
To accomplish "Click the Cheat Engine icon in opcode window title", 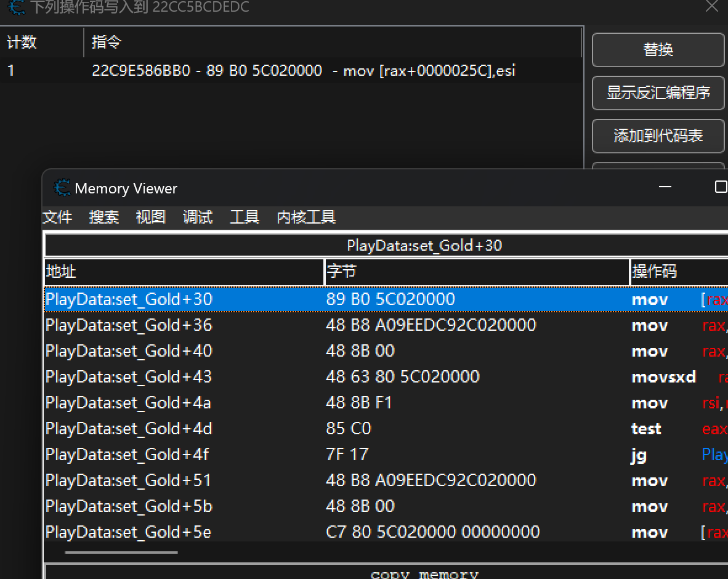I will [x=17, y=7].
